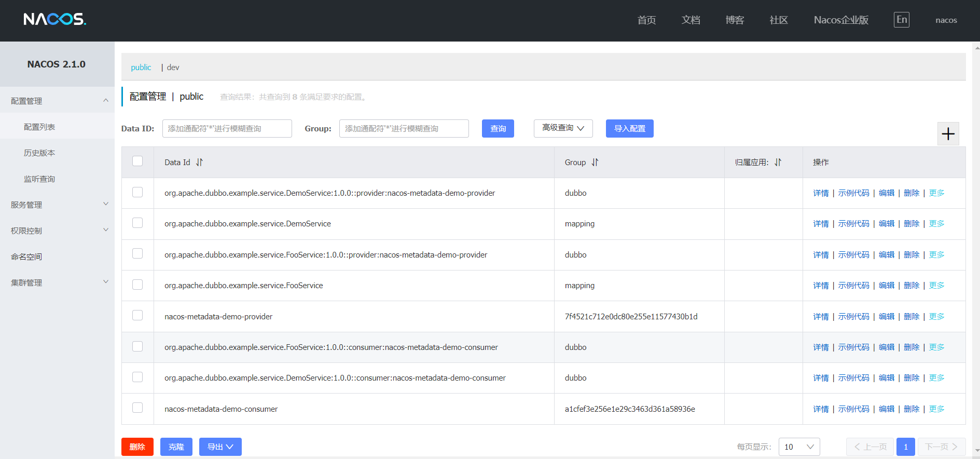Viewport: 980px width, 459px height.
Task: Switch to the dev namespace tab
Action: tap(173, 67)
